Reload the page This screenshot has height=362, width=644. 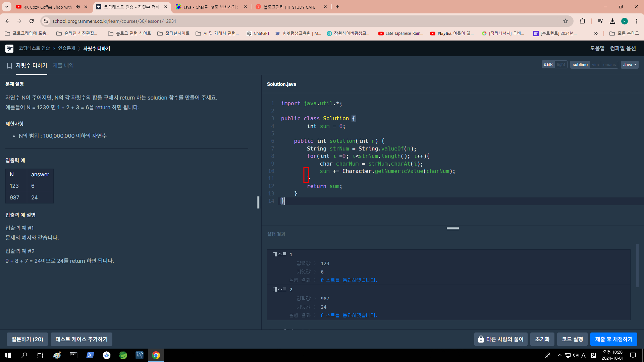[32, 21]
